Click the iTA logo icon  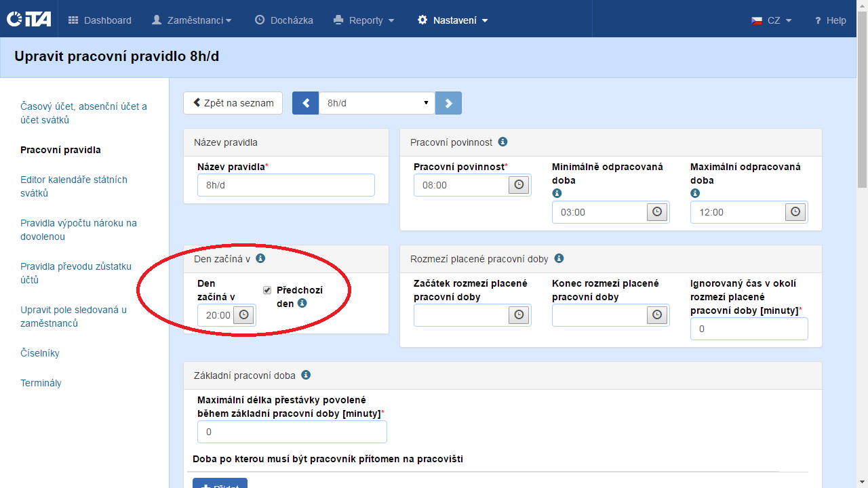tap(28, 20)
